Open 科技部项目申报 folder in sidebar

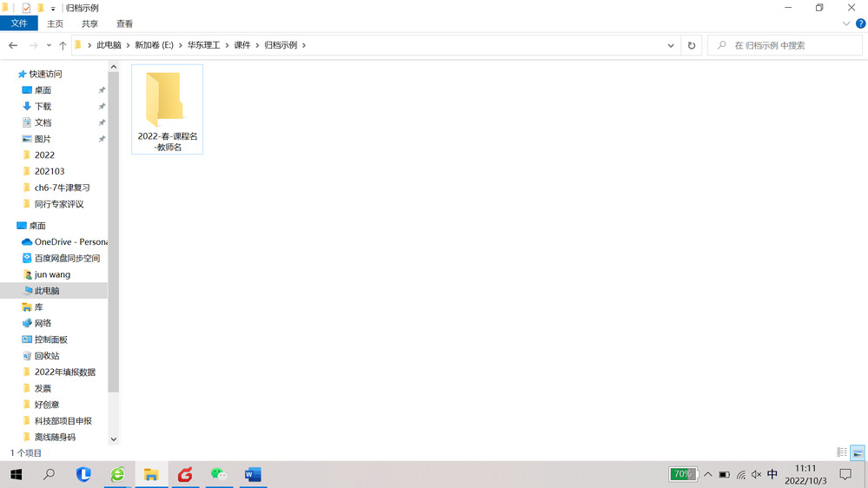[x=63, y=421]
